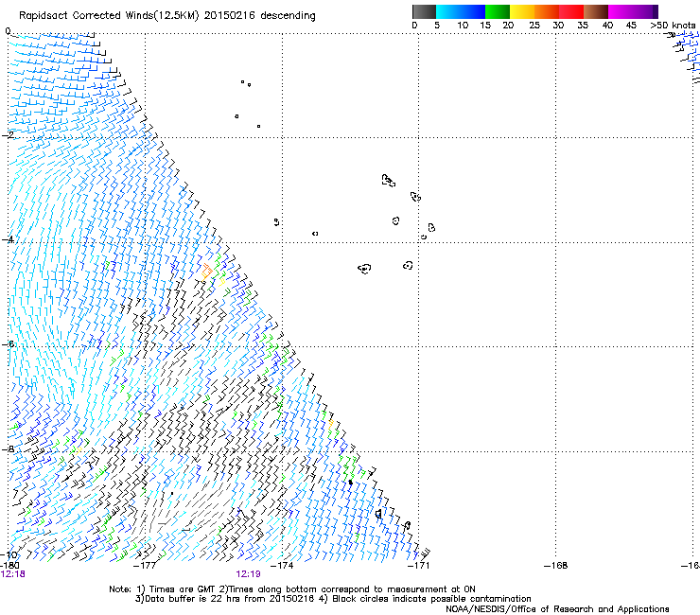
Task: Click the -174 longitude axis label
Action: (x=282, y=566)
